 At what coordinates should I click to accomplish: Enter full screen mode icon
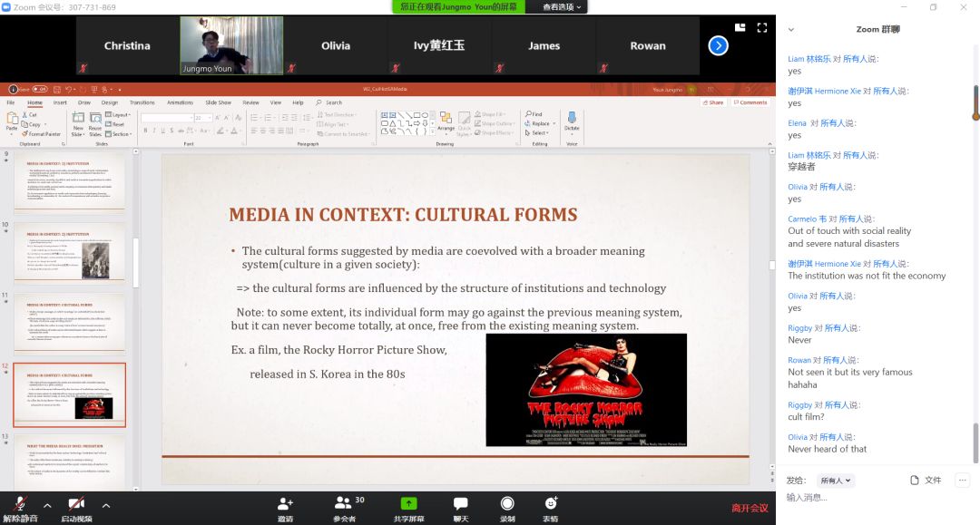(x=762, y=27)
